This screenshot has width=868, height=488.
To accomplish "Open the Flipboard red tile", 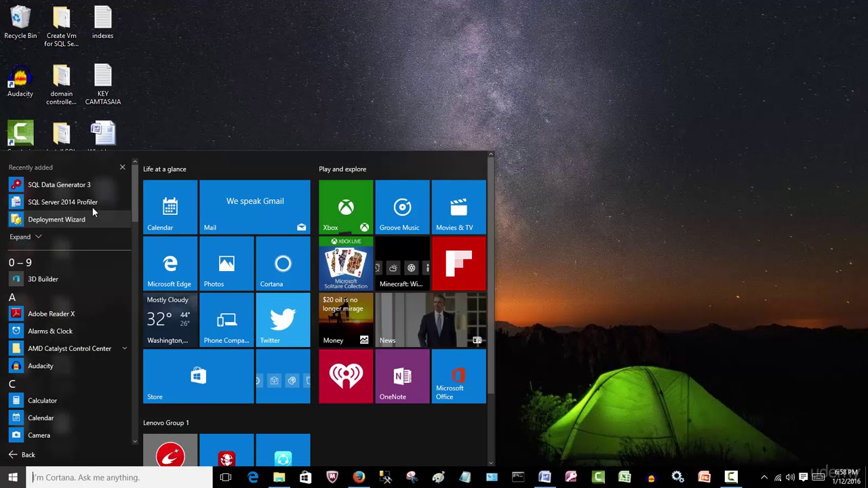I will 458,263.
